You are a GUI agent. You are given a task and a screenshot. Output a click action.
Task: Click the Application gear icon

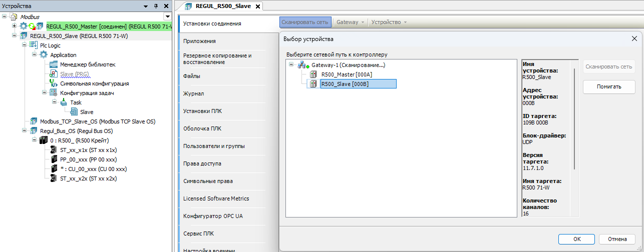coord(44,55)
